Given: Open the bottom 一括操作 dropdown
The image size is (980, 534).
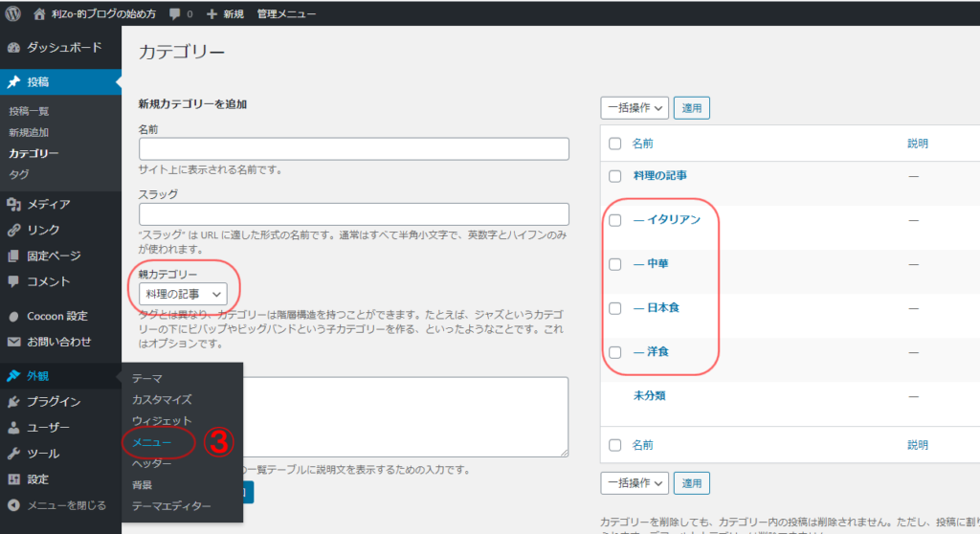Looking at the screenshot, I should point(635,483).
